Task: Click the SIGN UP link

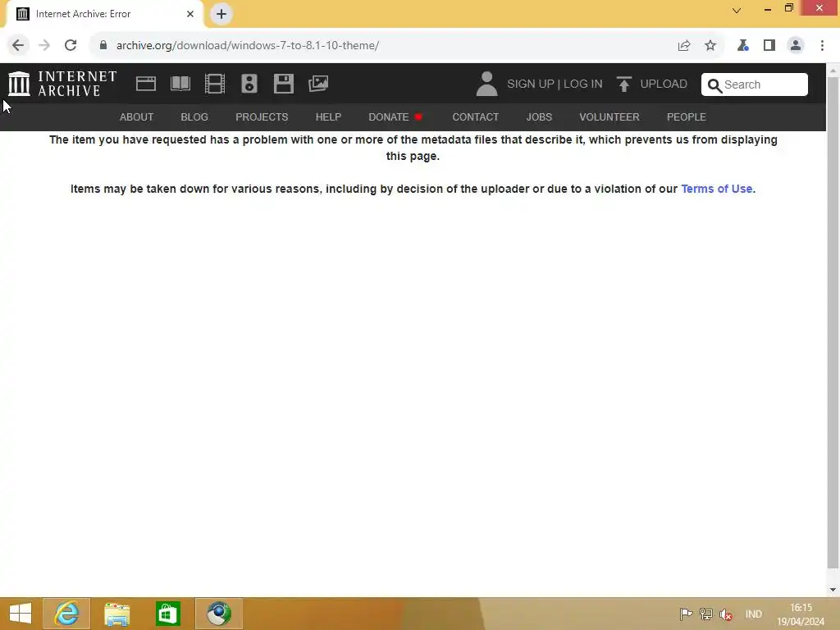Action: [531, 84]
